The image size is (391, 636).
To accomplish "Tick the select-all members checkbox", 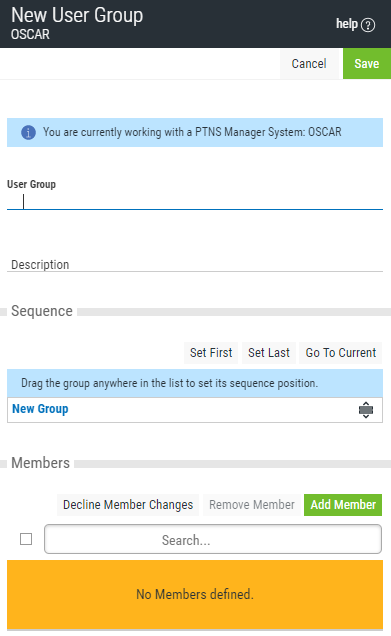I will [26, 539].
